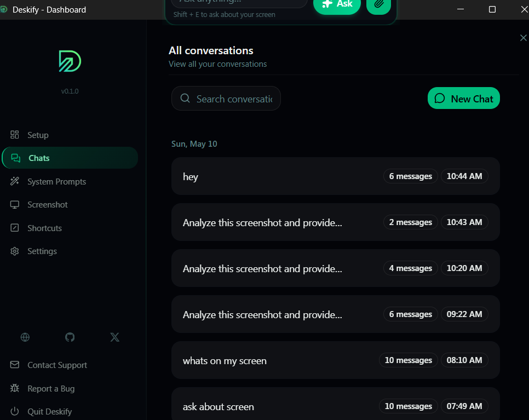This screenshot has width=529, height=420.
Task: Focus the Search conversations field
Action: point(226,99)
